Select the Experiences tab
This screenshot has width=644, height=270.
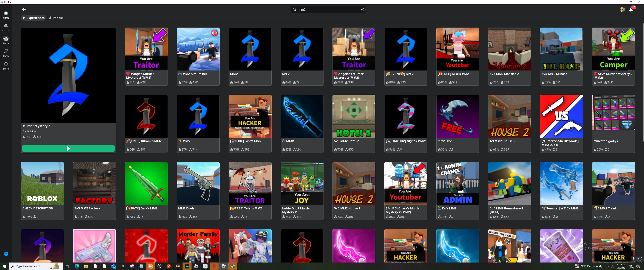(34, 18)
